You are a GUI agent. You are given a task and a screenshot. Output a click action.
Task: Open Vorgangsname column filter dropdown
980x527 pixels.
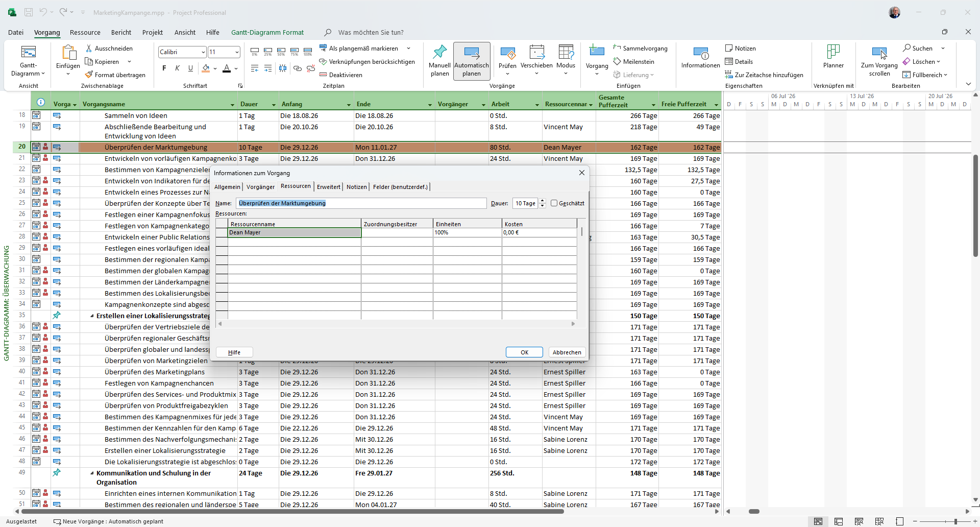point(232,105)
